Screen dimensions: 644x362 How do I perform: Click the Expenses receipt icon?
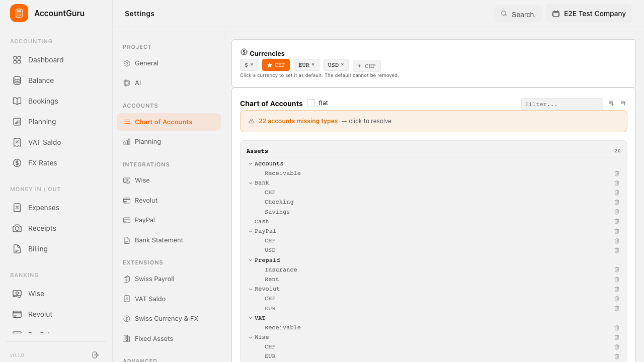pos(17,208)
